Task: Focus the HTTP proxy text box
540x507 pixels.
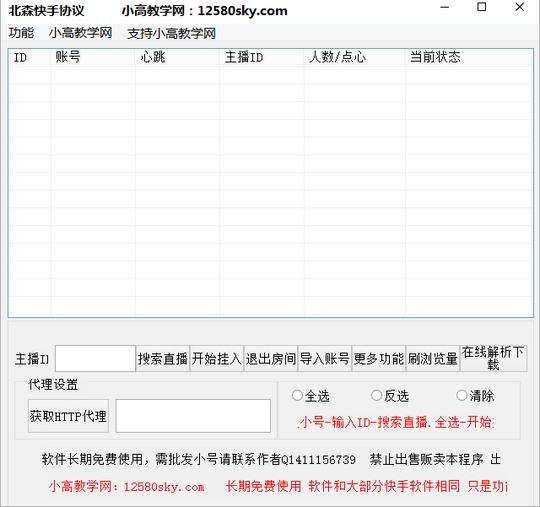Action: [x=193, y=416]
